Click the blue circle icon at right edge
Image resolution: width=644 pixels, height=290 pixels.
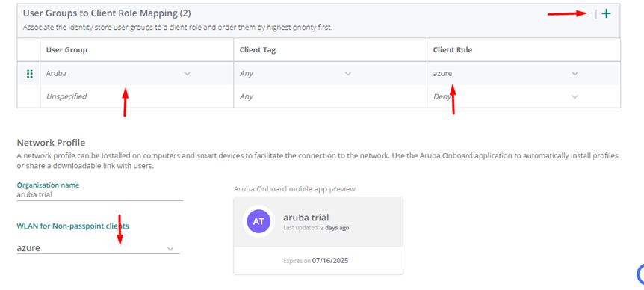(640, 274)
